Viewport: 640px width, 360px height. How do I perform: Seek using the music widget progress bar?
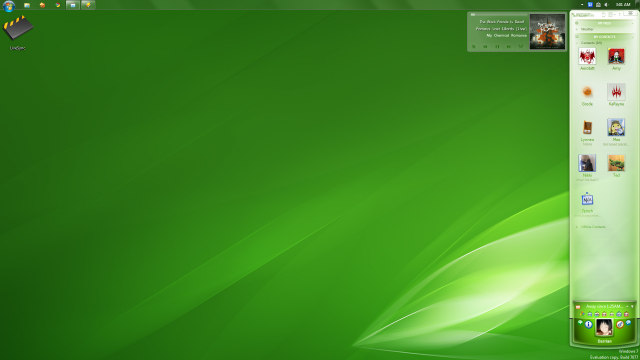[499, 15]
